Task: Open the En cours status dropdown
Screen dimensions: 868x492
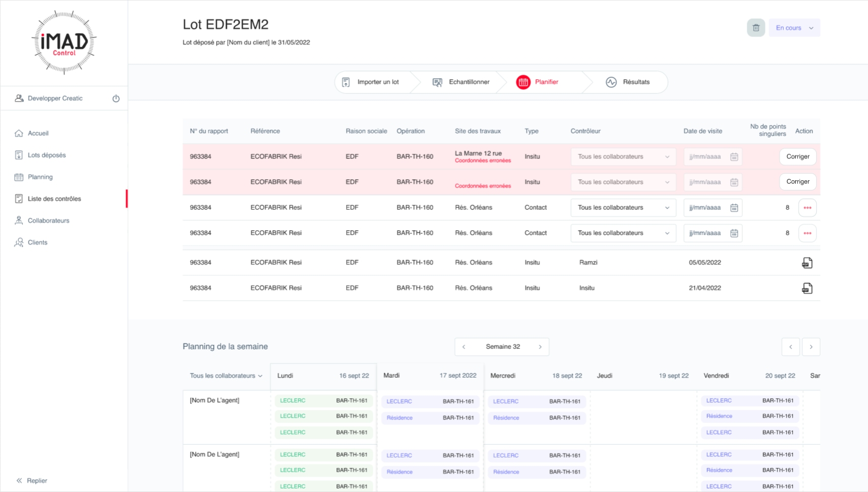Action: [794, 28]
